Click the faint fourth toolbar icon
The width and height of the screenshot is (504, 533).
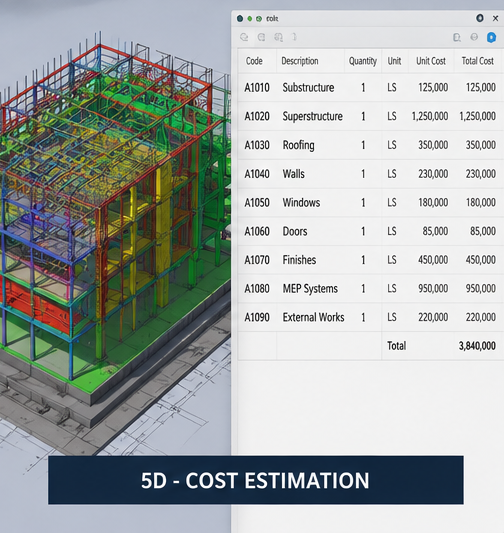pyautogui.click(x=295, y=37)
